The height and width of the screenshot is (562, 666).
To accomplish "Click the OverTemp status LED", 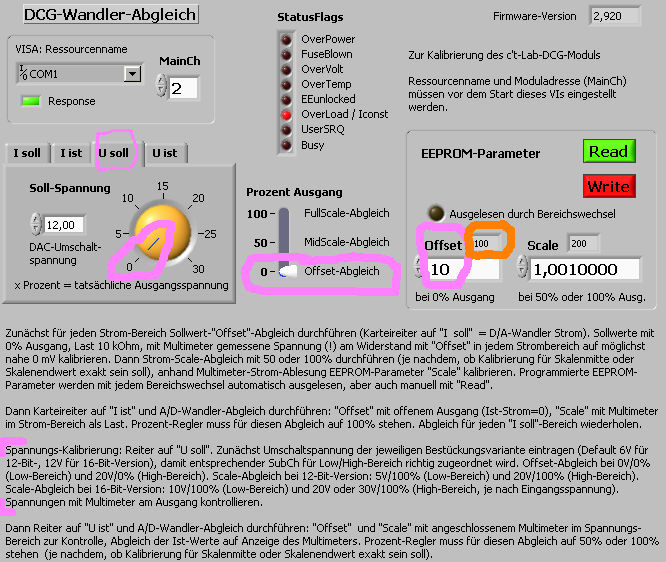I will click(x=288, y=84).
